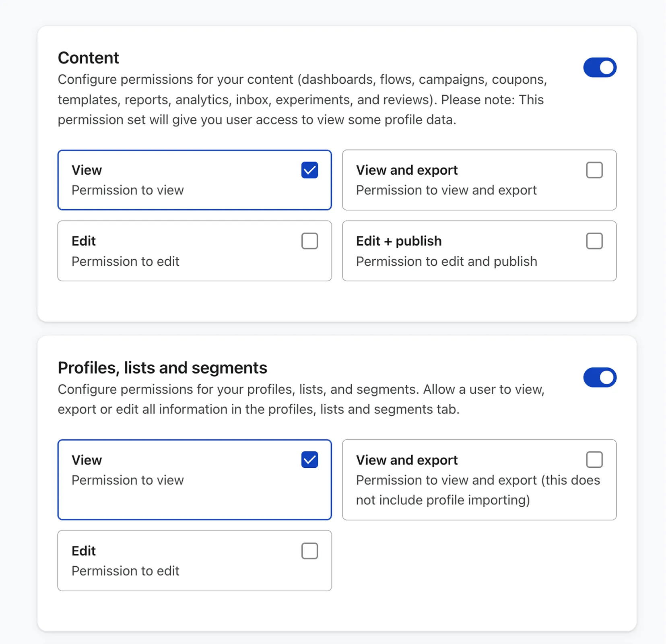This screenshot has height=644, width=666.
Task: Click the 'View and export' heading under Profiles
Action: (x=406, y=459)
